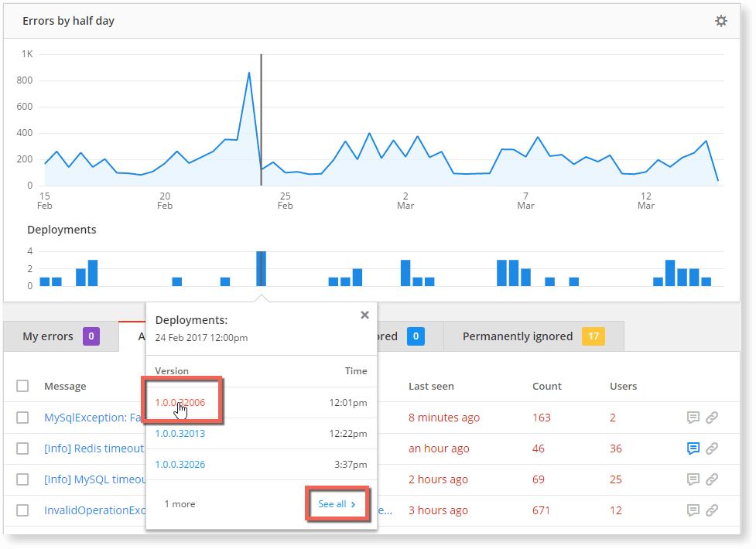Check the MySqlException row checkbox
Image resolution: width=756 pixels, height=549 pixels.
tap(22, 418)
